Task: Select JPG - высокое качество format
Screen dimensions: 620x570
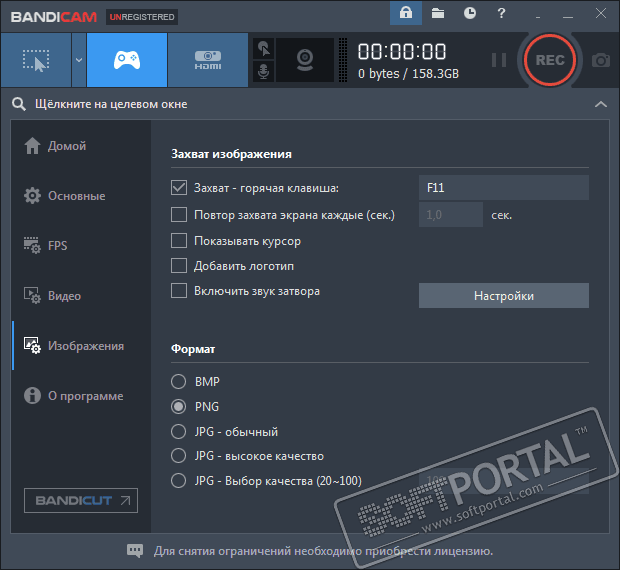Action: tap(178, 456)
